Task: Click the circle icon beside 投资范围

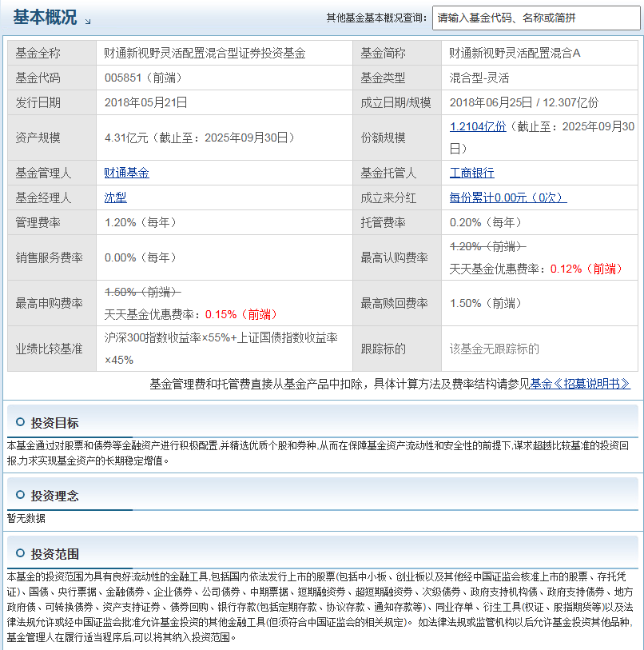Action: pyautogui.click(x=20, y=553)
